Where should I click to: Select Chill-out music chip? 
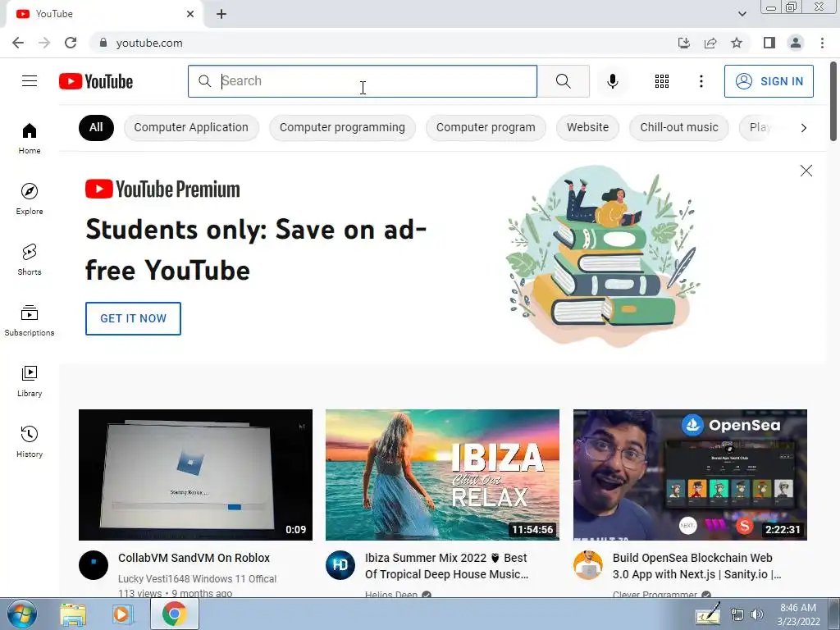[x=678, y=127]
